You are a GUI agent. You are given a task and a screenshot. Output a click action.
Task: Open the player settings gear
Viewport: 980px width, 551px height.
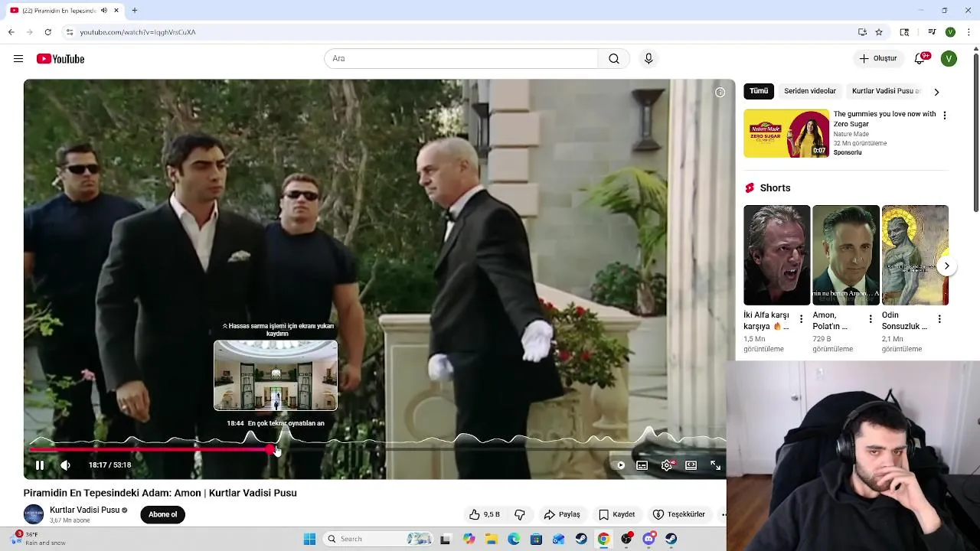coord(667,465)
